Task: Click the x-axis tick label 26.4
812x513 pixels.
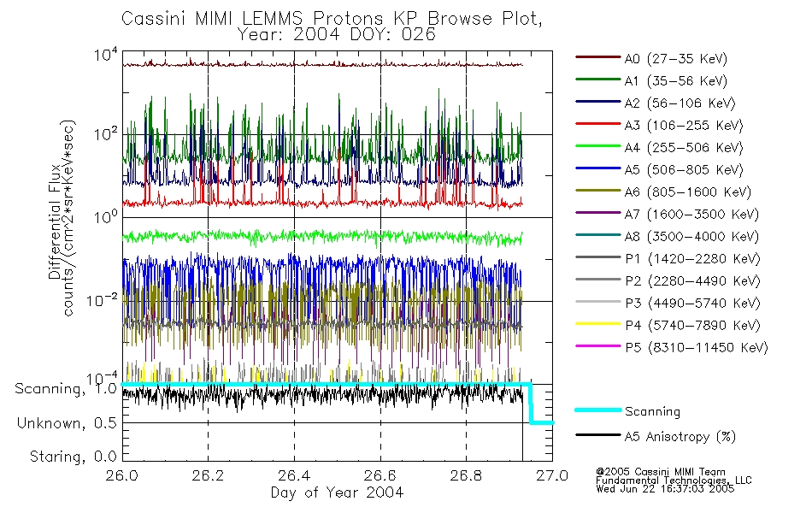Action: (x=294, y=475)
